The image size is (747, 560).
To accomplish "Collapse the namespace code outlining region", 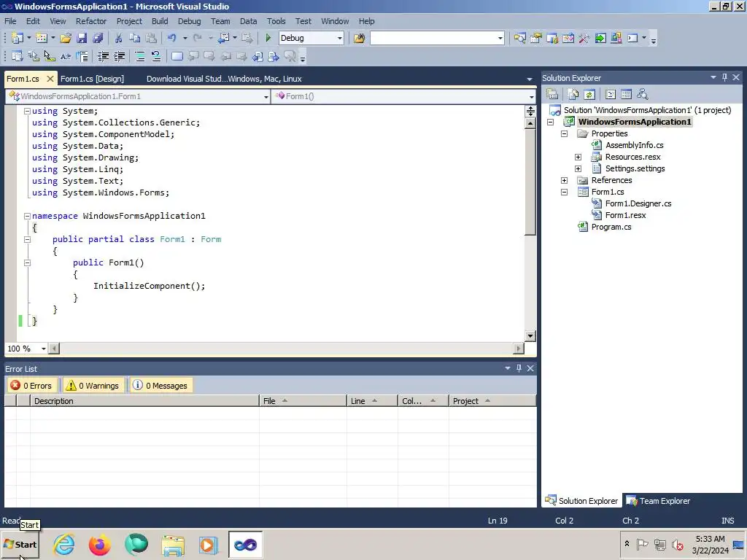I will pyautogui.click(x=27, y=216).
